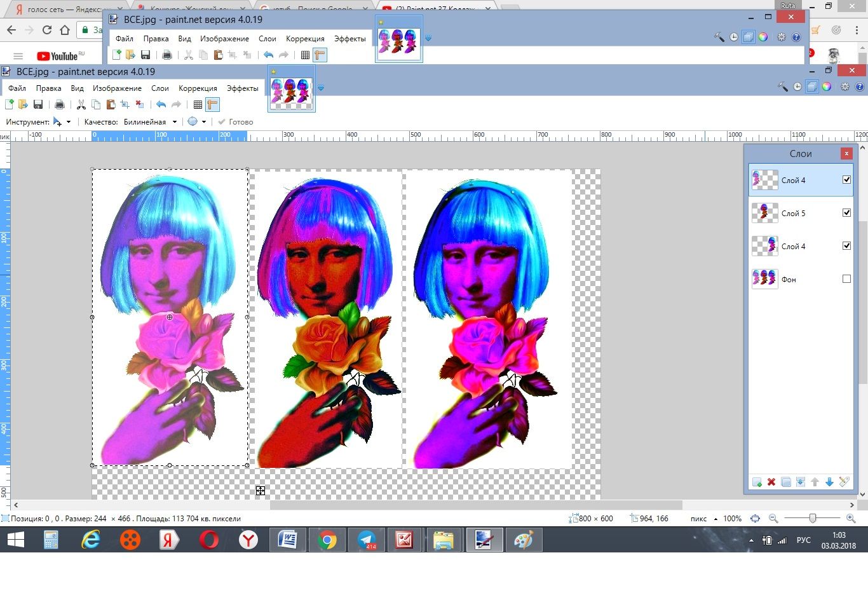Open the Правка menu in front paint.net window
Viewport: 868px width, 609px height.
click(48, 88)
